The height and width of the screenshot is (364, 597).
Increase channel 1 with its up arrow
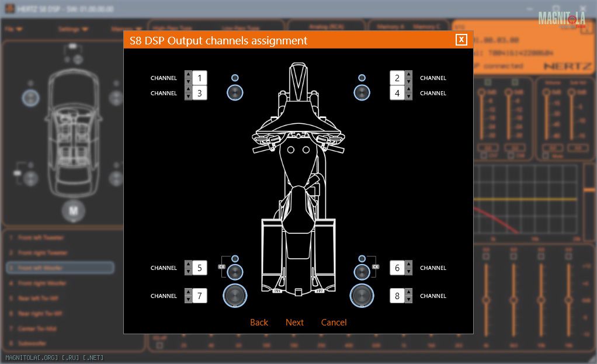[188, 74]
